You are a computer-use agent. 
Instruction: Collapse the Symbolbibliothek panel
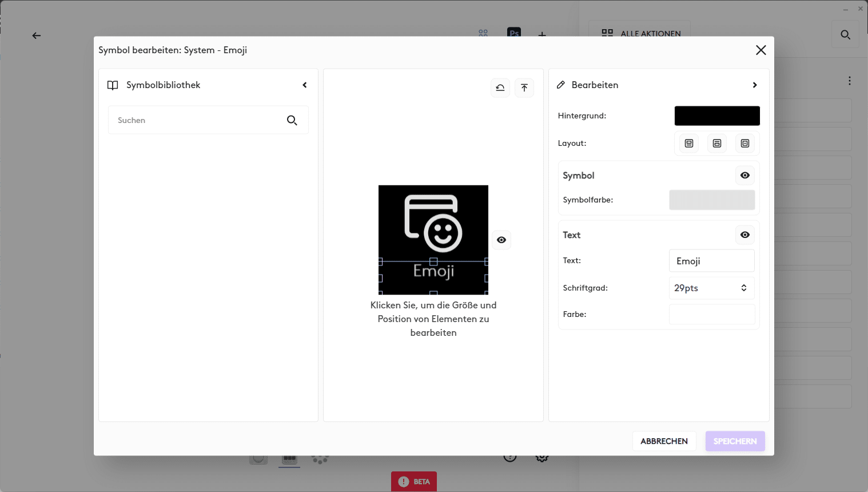click(x=305, y=85)
